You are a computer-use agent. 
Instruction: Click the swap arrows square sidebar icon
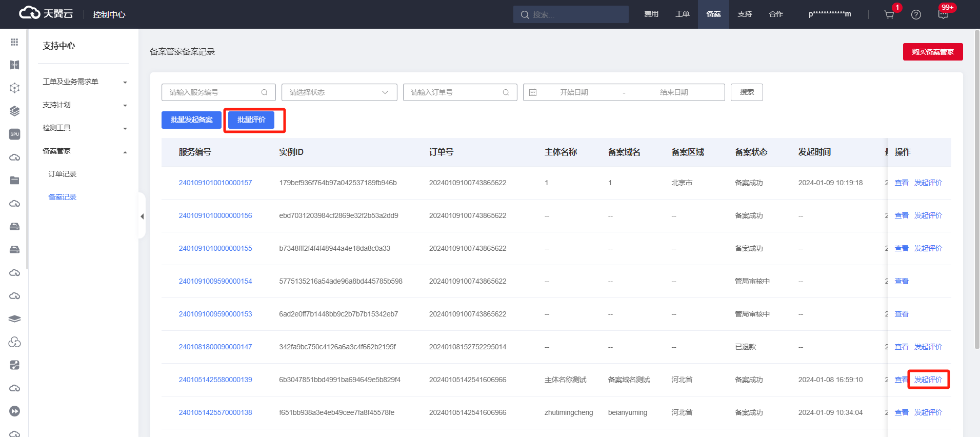coord(14,365)
